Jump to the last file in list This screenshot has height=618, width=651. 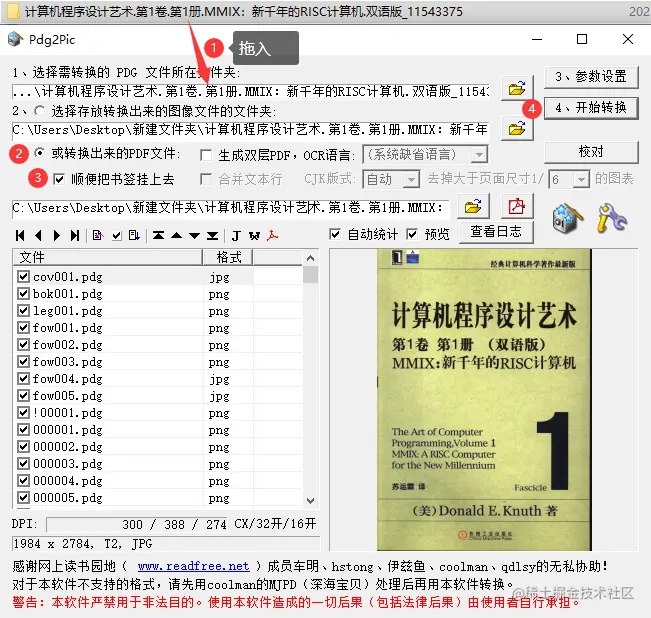click(x=75, y=236)
